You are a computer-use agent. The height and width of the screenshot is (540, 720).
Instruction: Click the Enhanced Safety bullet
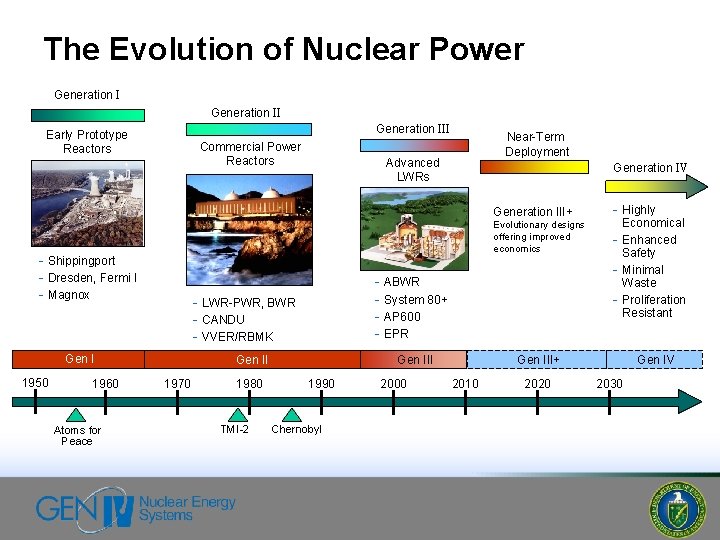pos(645,246)
